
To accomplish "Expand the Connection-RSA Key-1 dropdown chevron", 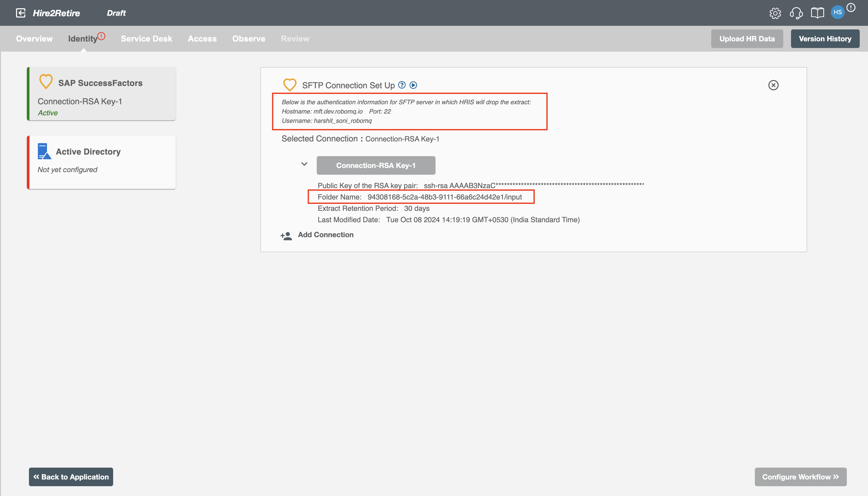I will 305,165.
